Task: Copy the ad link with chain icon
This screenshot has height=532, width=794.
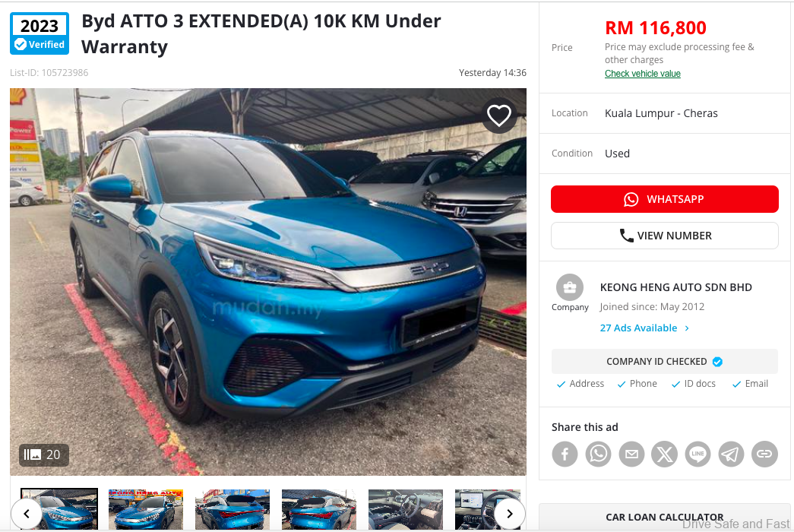Action: click(x=764, y=454)
